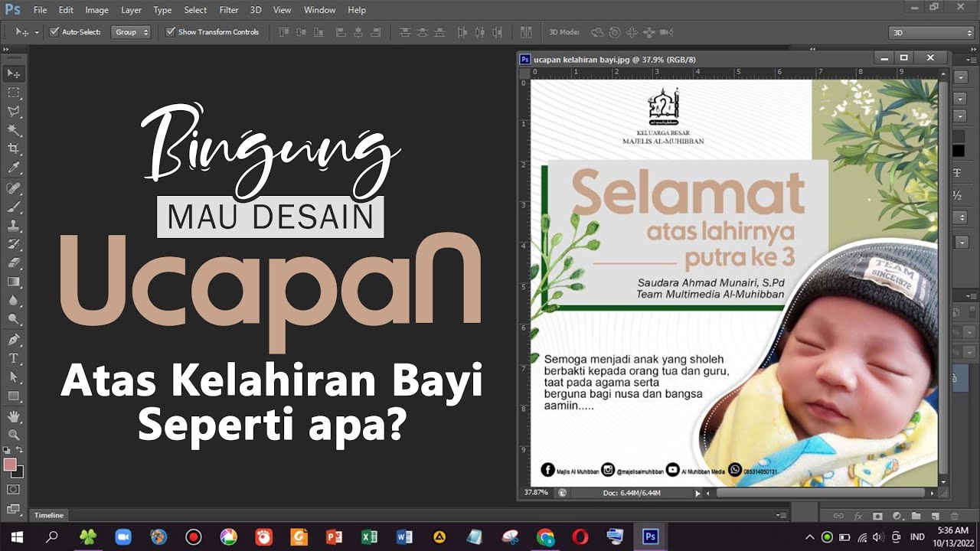
Task: Open the Timeline panel menu
Action: (781, 516)
